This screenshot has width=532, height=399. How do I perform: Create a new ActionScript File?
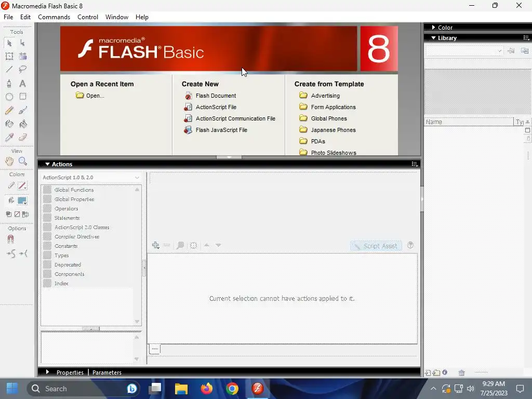pyautogui.click(x=210, y=107)
